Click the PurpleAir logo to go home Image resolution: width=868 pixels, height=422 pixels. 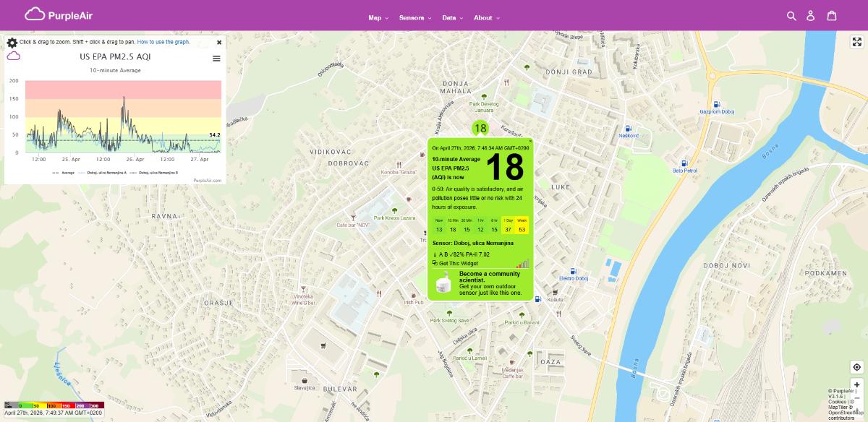pyautogui.click(x=59, y=15)
